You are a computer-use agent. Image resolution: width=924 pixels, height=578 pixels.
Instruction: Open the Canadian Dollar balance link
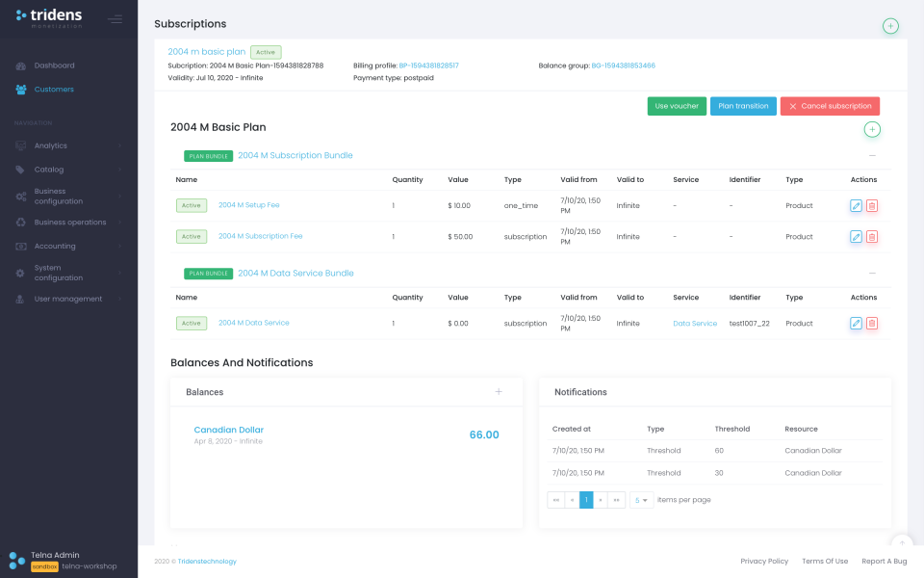click(x=228, y=430)
